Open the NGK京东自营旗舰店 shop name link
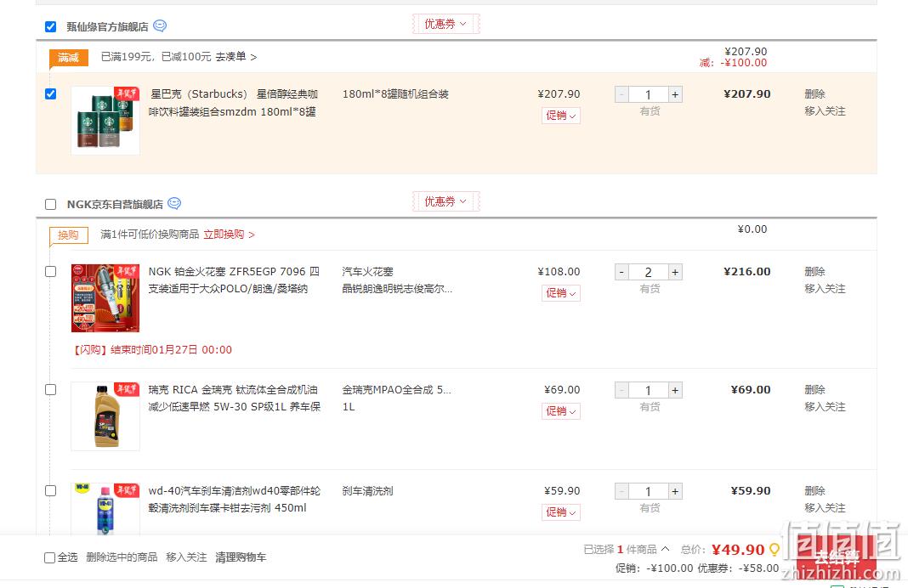Viewport: 908px width, 588px height. click(x=115, y=204)
